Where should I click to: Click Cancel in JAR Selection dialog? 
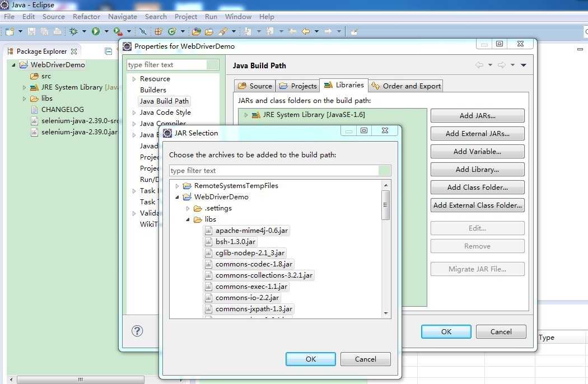[x=366, y=359]
